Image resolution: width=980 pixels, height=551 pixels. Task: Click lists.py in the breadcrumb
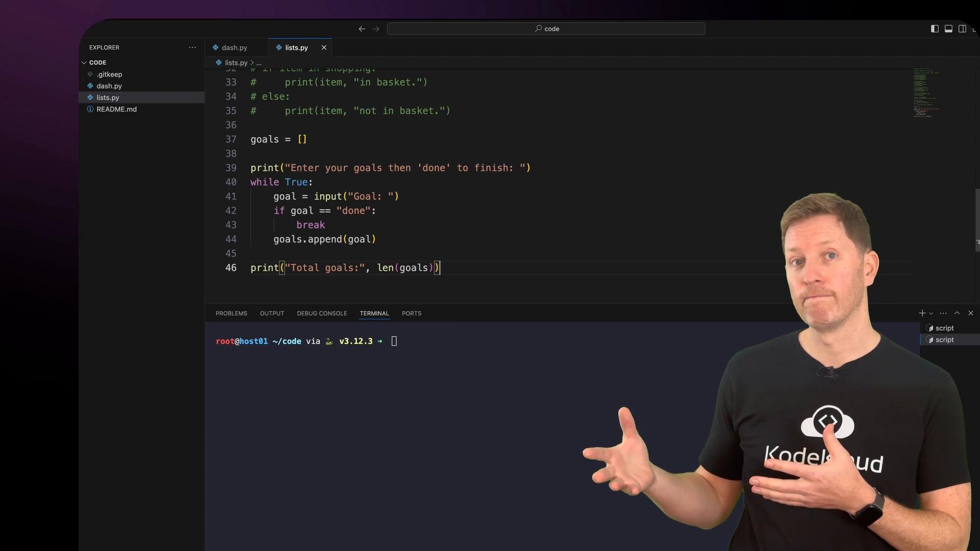tap(236, 63)
